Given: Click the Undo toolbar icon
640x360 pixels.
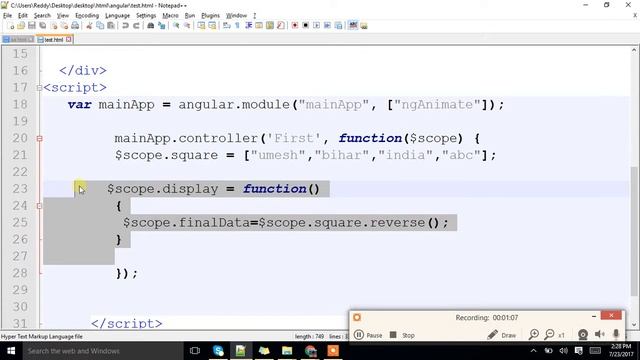Looking at the screenshot, I should pos(125,26).
